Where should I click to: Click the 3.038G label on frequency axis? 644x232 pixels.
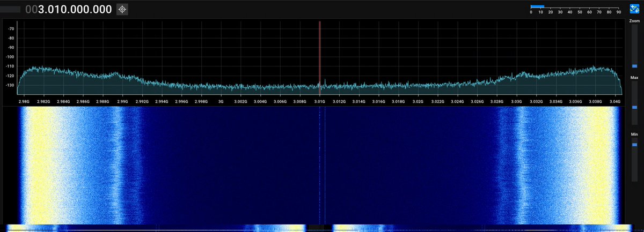[x=595, y=101]
